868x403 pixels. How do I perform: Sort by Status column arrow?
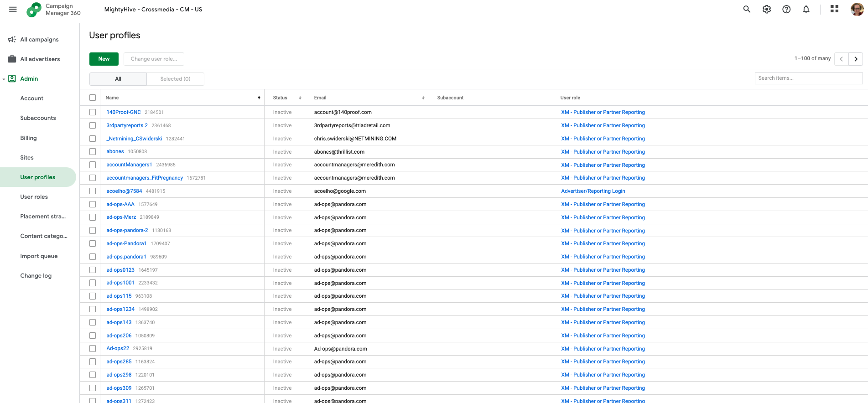300,98
